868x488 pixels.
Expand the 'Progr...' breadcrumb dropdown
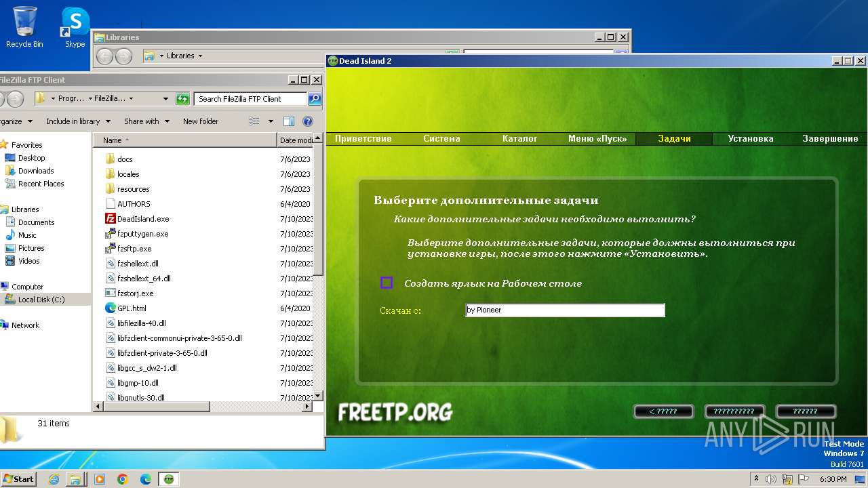(90, 98)
